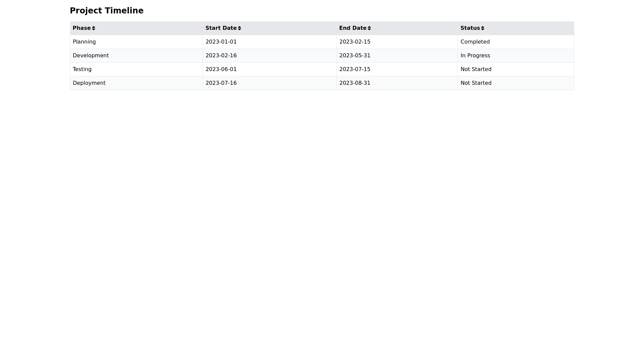Click the Completed status cell
The image size is (644, 362).
tap(475, 42)
